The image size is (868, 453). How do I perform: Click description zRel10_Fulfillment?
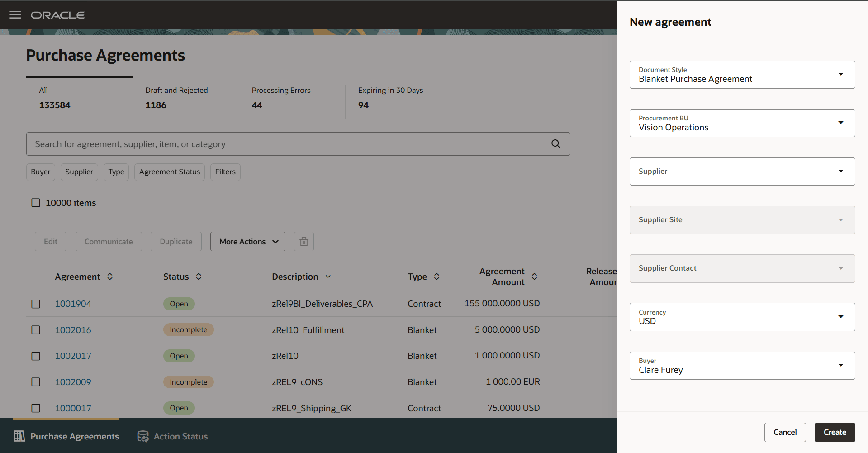point(308,330)
